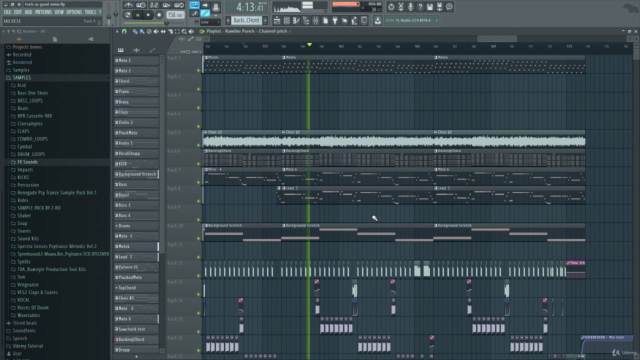Toggle pattern/song mode button
Image resolution: width=640 pixels, height=360 pixels.
(x=128, y=15)
